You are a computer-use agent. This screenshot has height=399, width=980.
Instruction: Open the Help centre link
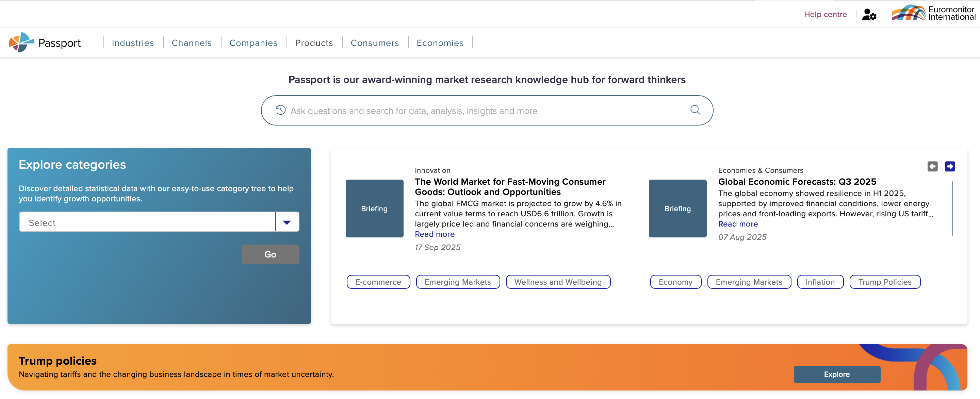pyautogui.click(x=825, y=14)
